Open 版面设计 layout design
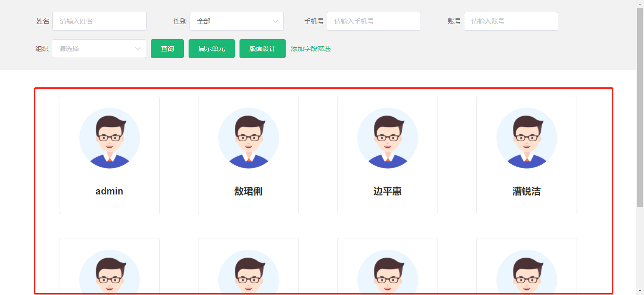Viewport: 644px width, 295px height. [x=263, y=49]
